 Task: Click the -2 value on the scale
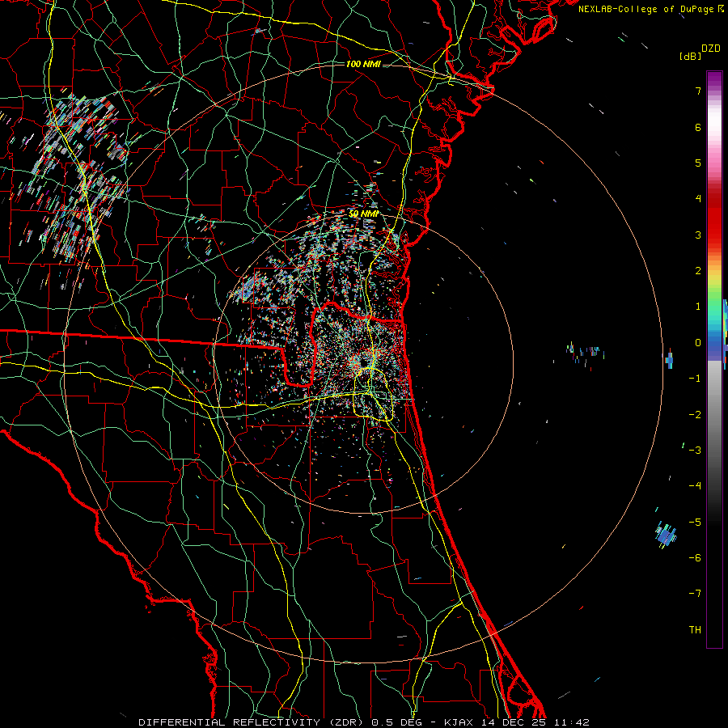point(695,415)
